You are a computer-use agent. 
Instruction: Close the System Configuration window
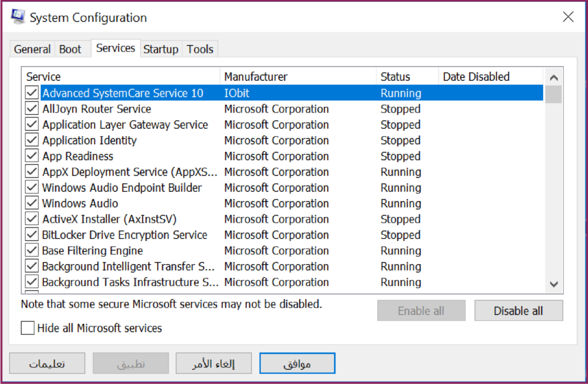tap(568, 17)
